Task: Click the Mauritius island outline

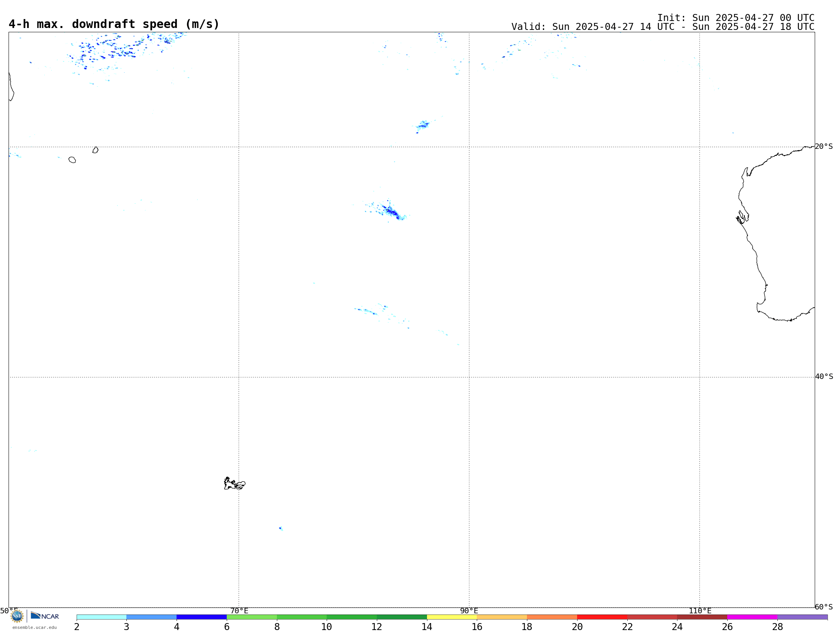Action: coord(95,150)
